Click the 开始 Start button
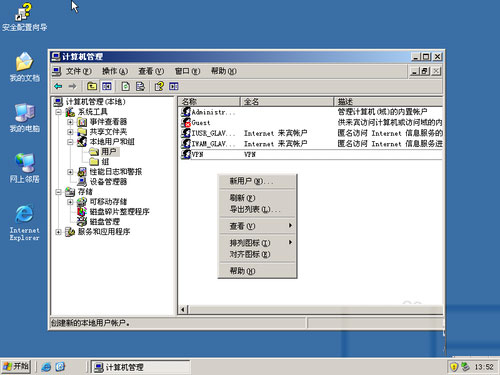This screenshot has width=500, height=375. [x=16, y=367]
